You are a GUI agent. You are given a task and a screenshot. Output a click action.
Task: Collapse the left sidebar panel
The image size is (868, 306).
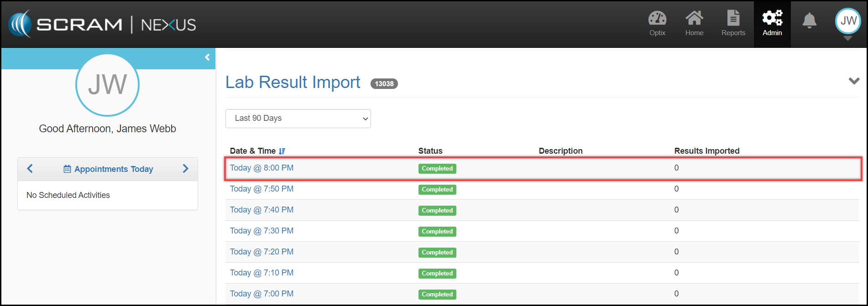[x=207, y=57]
